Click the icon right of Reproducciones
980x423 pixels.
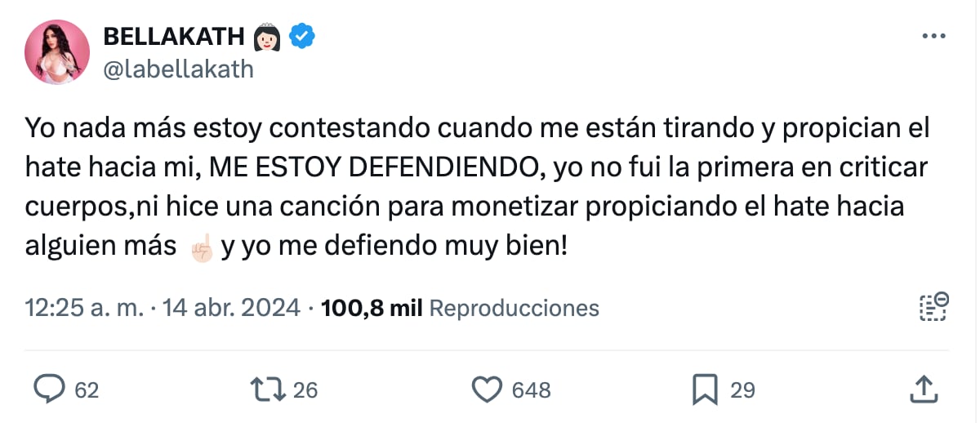pos(933,307)
